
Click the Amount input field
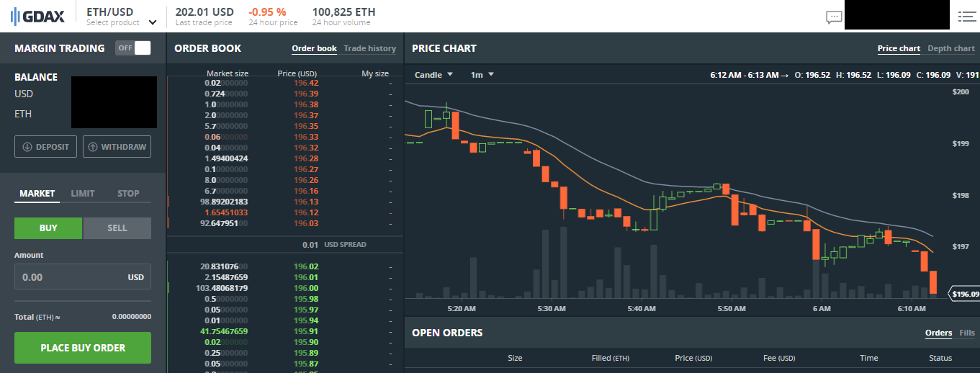[x=83, y=277]
